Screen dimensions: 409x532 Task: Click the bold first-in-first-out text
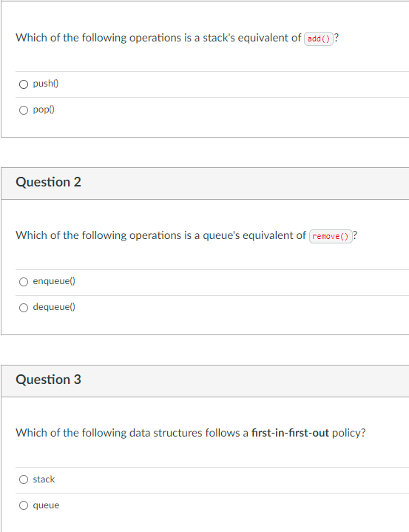[291, 433]
